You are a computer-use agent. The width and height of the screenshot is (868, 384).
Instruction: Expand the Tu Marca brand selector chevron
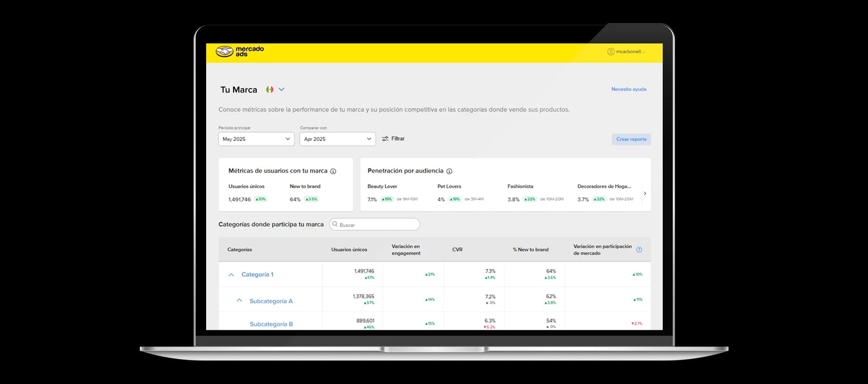(x=282, y=89)
